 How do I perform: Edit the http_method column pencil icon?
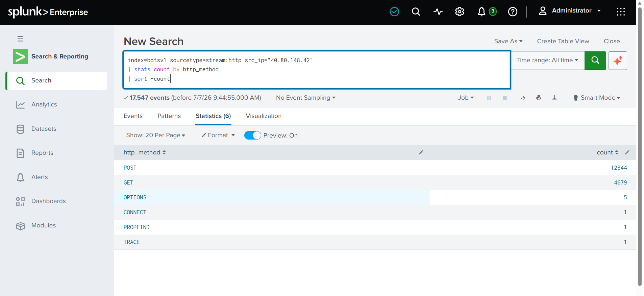coord(421,152)
